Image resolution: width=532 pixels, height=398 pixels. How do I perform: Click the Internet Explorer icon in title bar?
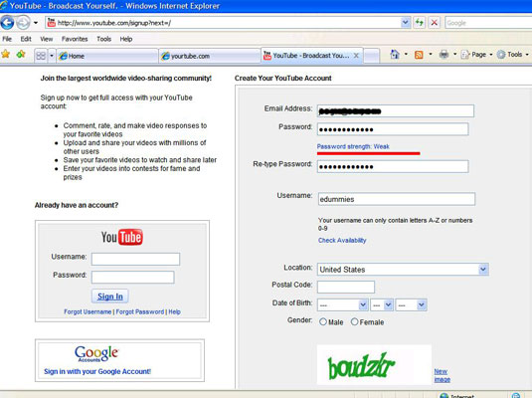(4, 6)
